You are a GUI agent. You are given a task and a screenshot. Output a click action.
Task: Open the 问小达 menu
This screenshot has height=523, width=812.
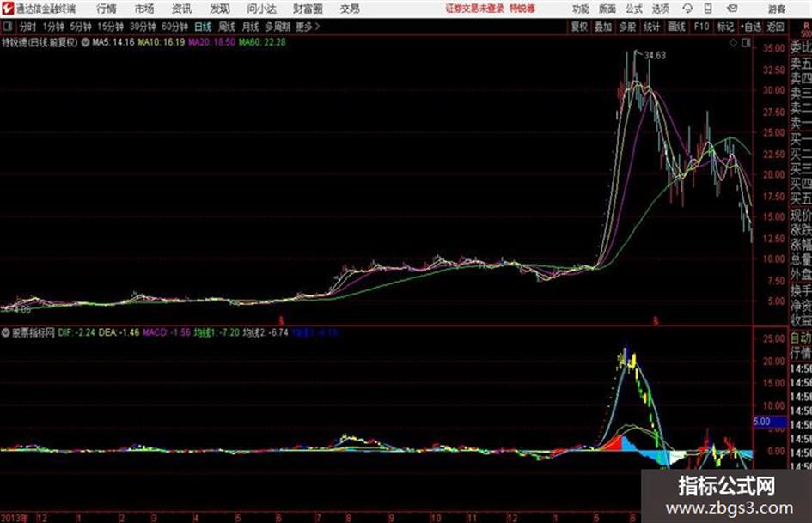261,9
